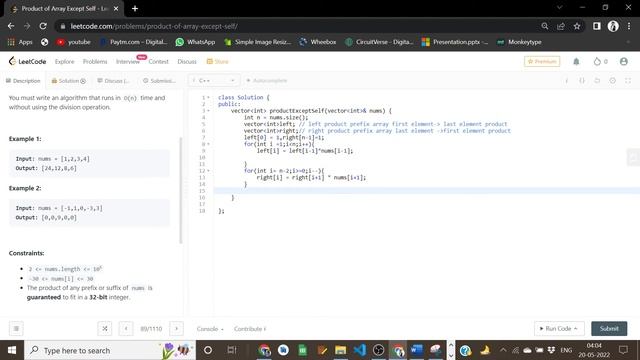Open the editor info icon
Image resolution: width=640 pixels, height=360 pixels.
tap(567, 81)
